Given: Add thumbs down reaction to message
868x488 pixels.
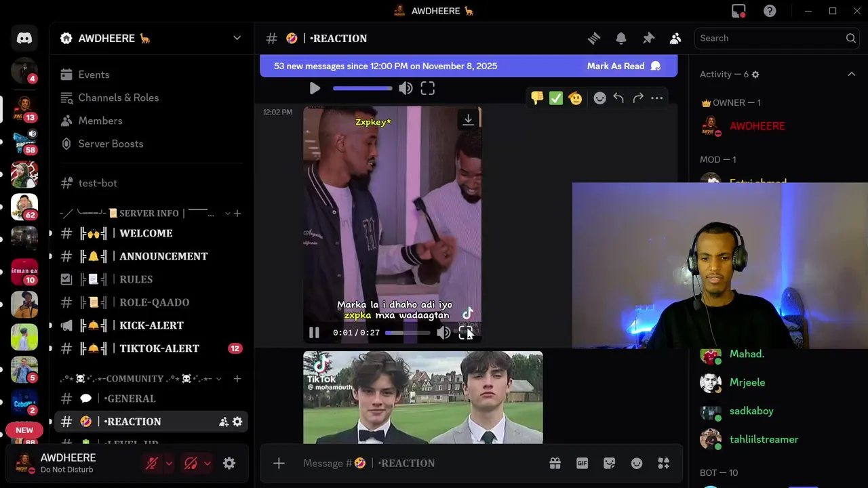Looking at the screenshot, I should click(537, 98).
